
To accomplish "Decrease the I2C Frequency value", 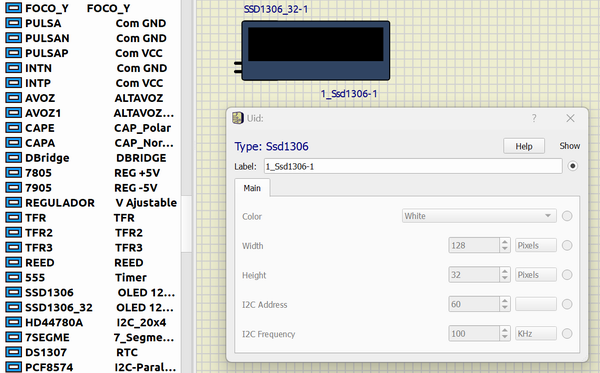I will [x=505, y=337].
